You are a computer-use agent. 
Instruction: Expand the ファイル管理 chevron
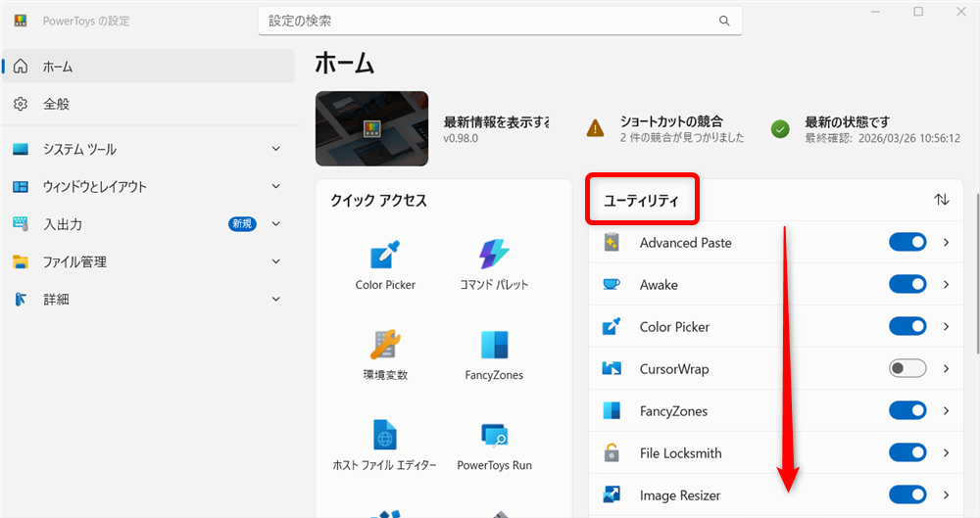(x=275, y=261)
